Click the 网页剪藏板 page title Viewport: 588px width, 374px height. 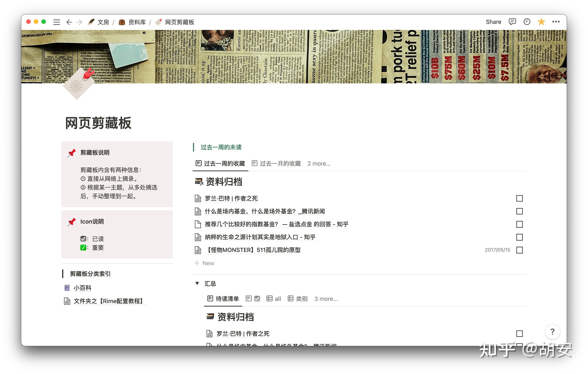click(98, 123)
